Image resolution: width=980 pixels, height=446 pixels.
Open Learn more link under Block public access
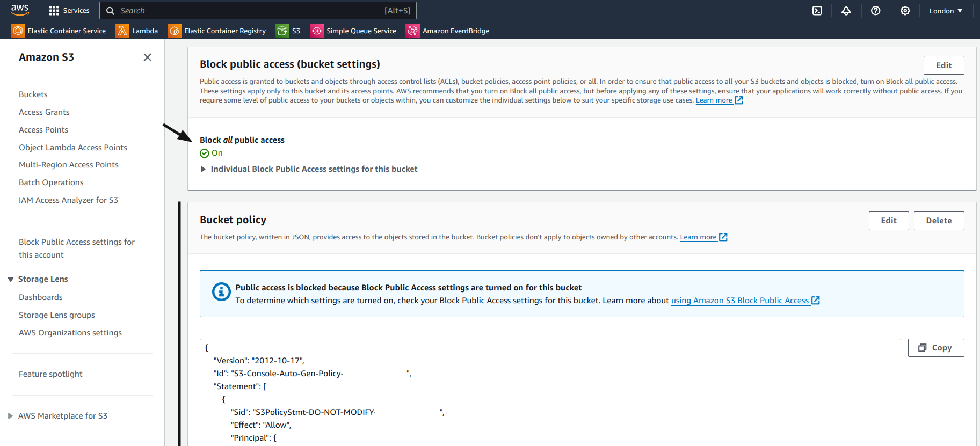714,100
